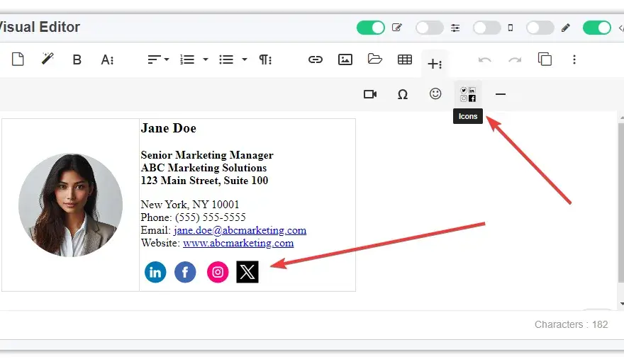
Task: Toggle bold formatting
Action: 77,59
